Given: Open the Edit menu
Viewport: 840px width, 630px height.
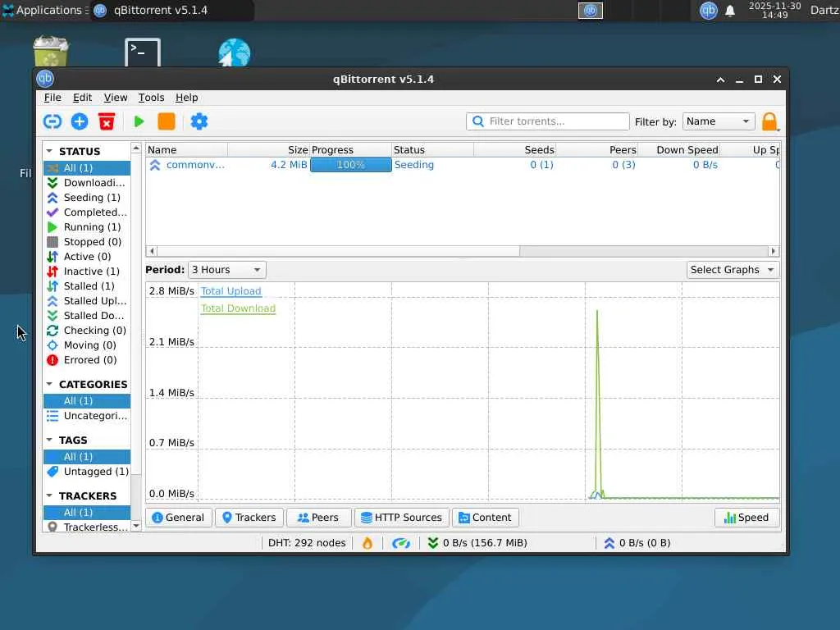Looking at the screenshot, I should tap(83, 98).
